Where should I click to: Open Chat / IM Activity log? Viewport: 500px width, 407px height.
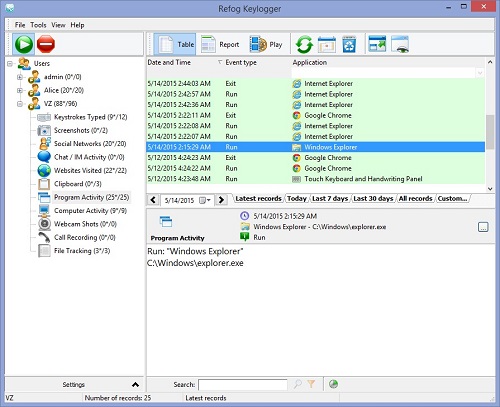[x=89, y=157]
